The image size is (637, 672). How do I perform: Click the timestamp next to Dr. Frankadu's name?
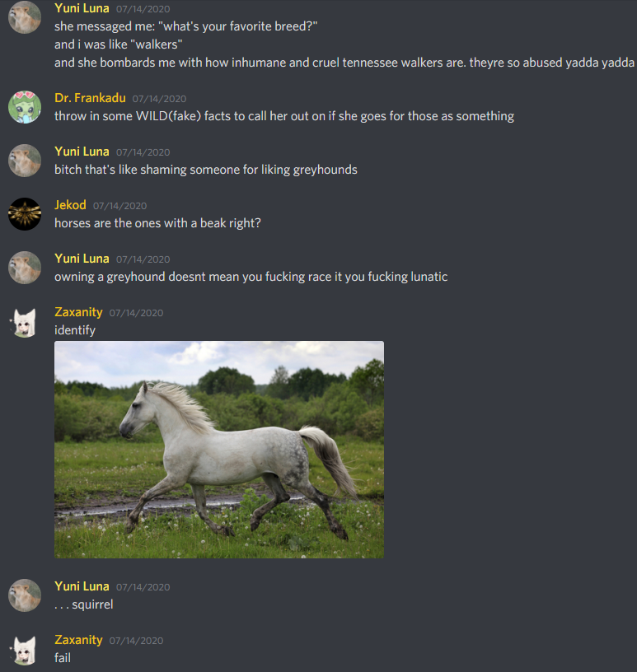159,99
